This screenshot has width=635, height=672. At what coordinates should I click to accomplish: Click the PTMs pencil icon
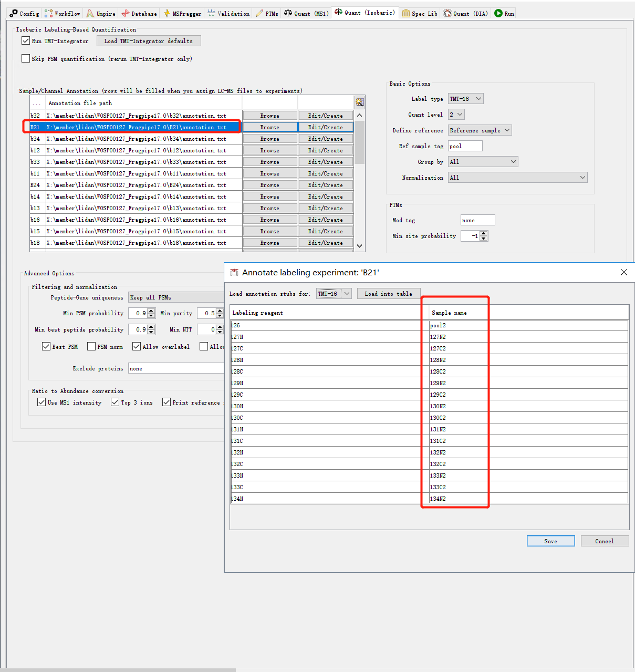pyautogui.click(x=258, y=13)
